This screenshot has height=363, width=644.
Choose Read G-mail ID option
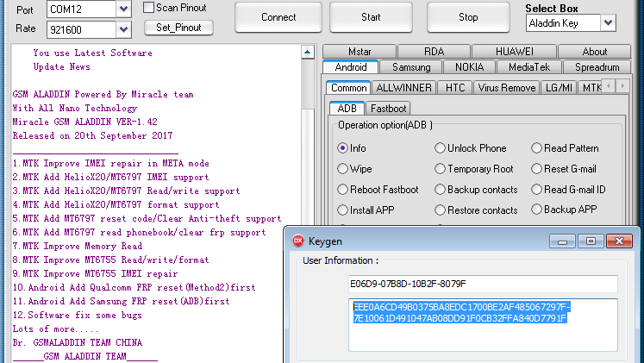pos(536,190)
